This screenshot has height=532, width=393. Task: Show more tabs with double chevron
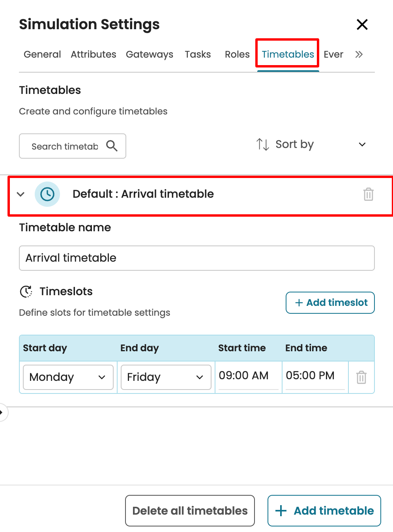pos(359,54)
